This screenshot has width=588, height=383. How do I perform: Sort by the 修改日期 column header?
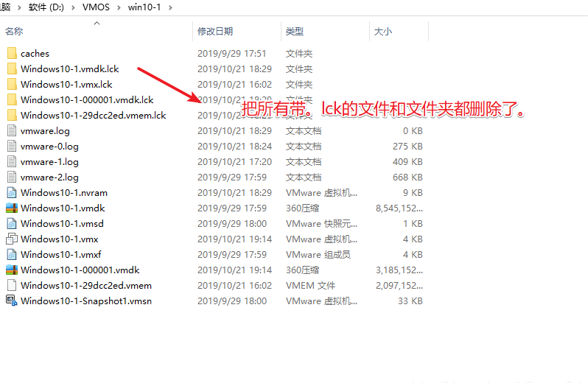[215, 31]
